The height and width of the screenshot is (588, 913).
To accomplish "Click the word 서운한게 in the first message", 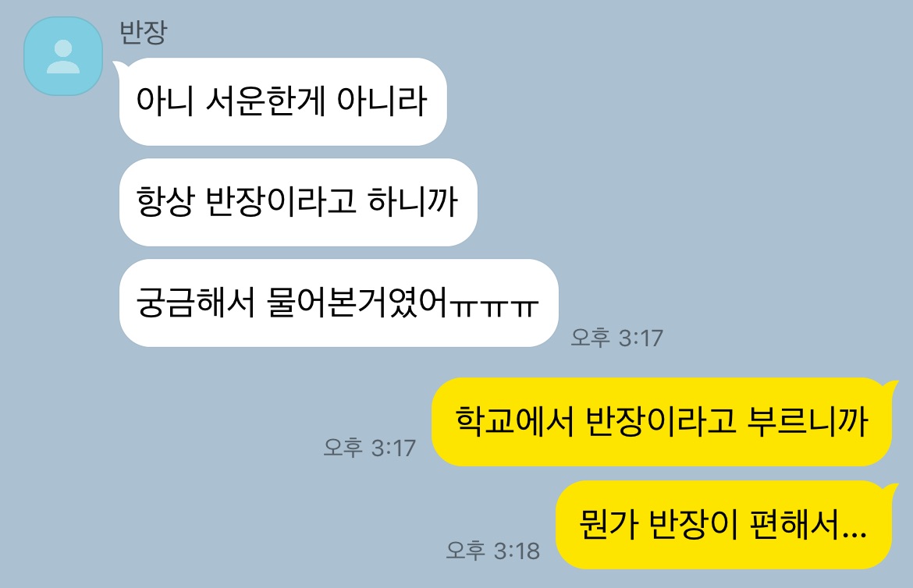I will (x=265, y=101).
